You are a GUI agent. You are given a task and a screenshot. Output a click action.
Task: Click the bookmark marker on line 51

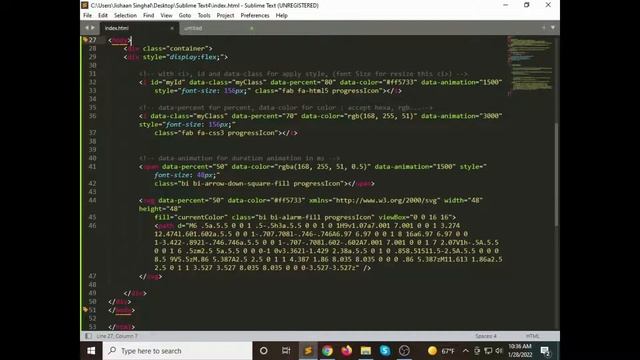point(85,310)
